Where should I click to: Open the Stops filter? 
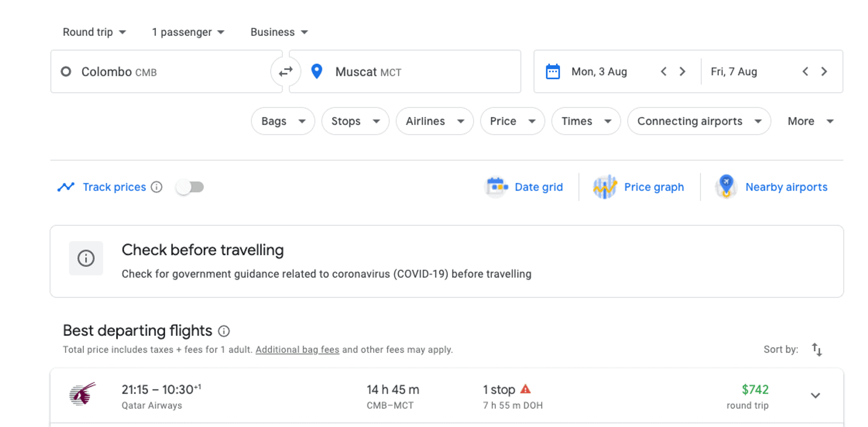355,121
